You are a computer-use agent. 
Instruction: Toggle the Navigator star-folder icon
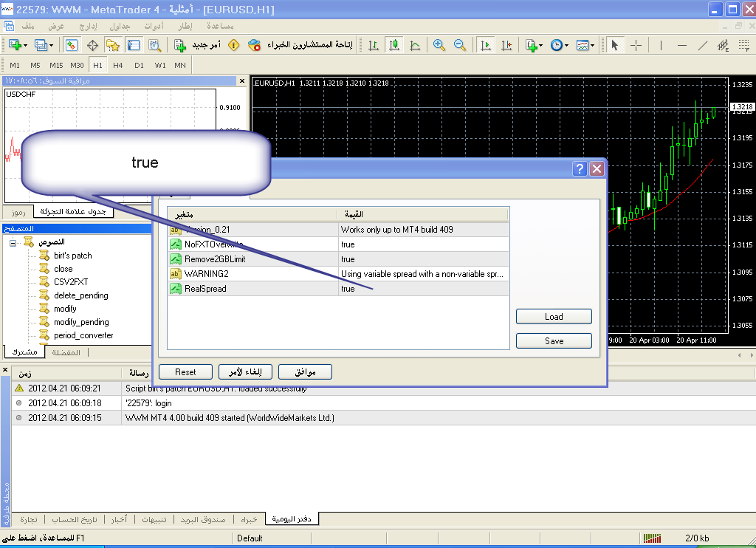tap(113, 45)
